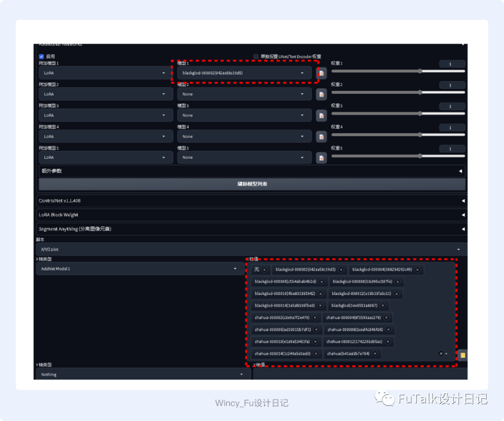Screen dimensions: 504x421
Task: Open the 附加模型 3 LoRA dropdown
Action: point(106,115)
